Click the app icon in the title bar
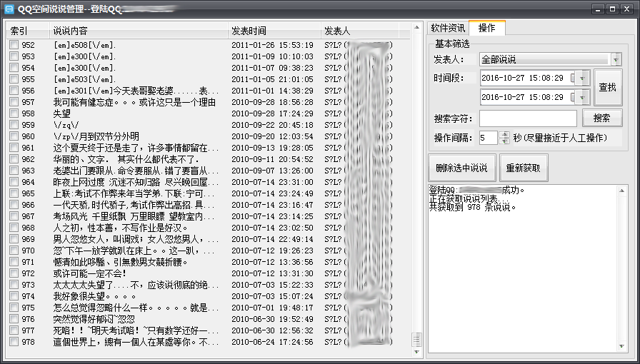640x364 pixels. pyautogui.click(x=9, y=9)
